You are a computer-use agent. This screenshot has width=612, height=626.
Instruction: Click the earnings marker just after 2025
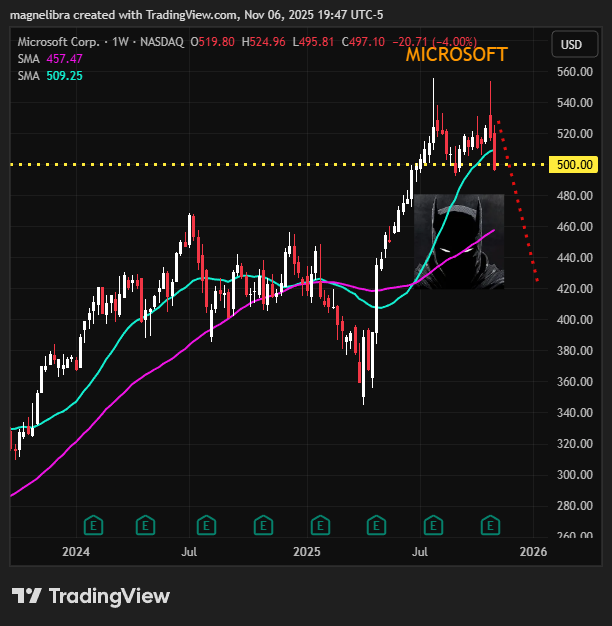(x=320, y=525)
